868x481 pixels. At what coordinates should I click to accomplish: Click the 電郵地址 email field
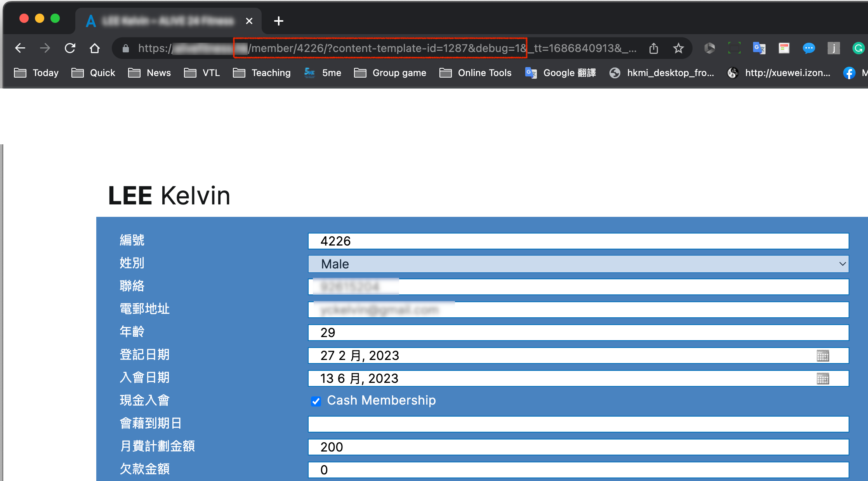point(578,310)
